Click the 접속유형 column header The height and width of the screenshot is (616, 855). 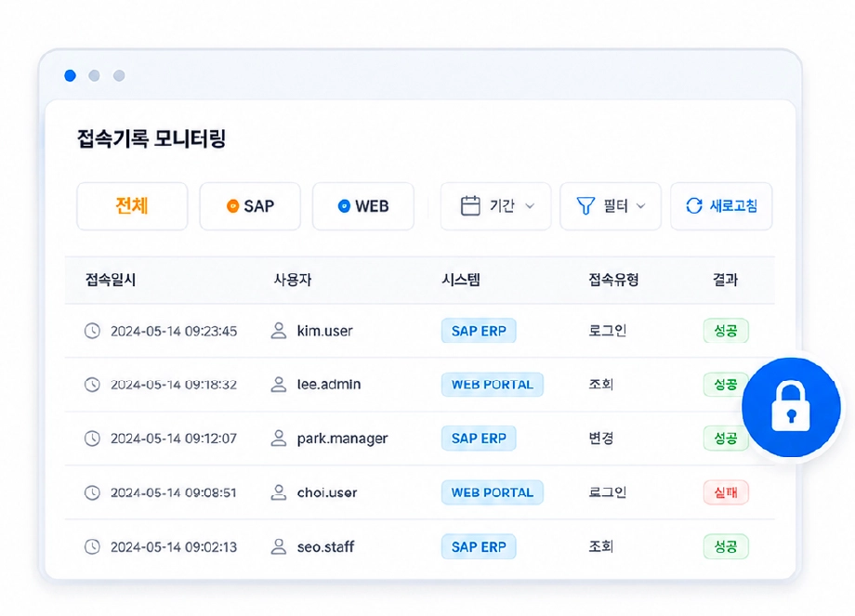pos(613,280)
